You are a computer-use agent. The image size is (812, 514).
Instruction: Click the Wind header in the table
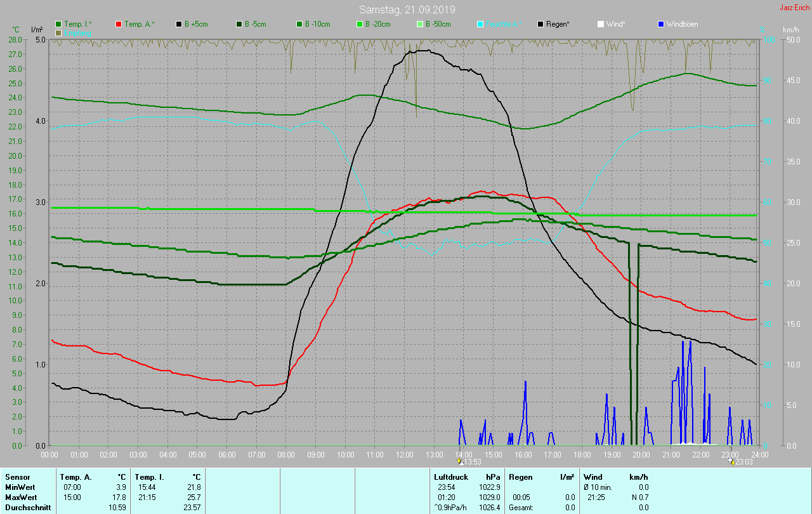click(593, 477)
